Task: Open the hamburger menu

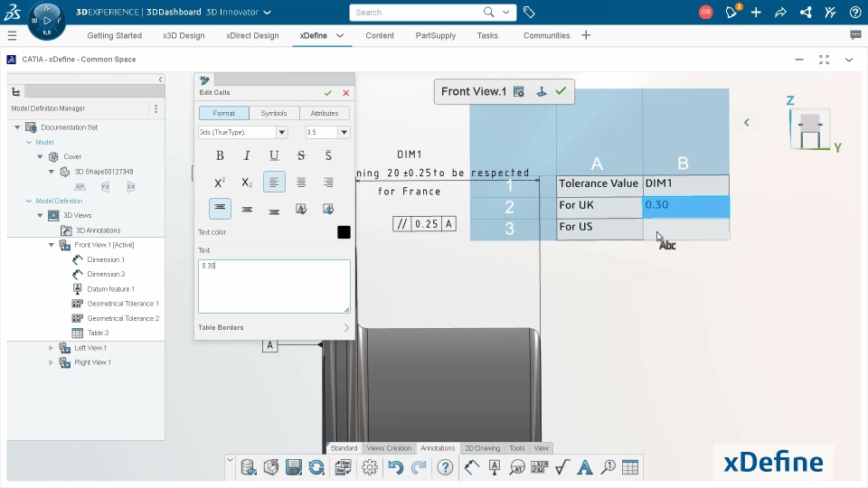Action: [12, 36]
